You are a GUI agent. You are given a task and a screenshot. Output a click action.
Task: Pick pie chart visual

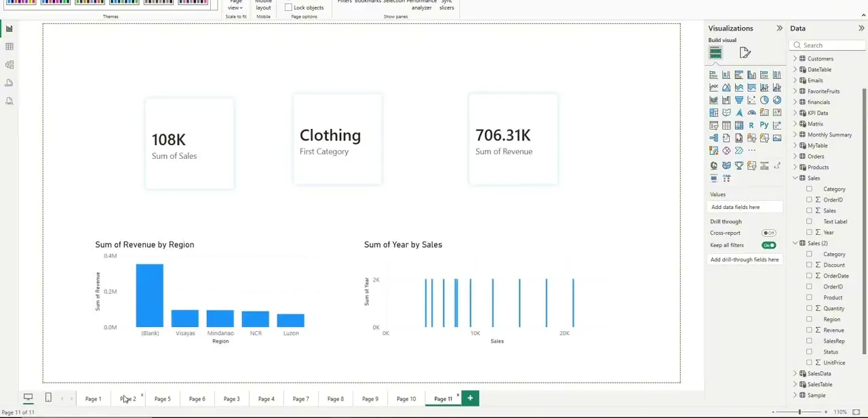764,100
